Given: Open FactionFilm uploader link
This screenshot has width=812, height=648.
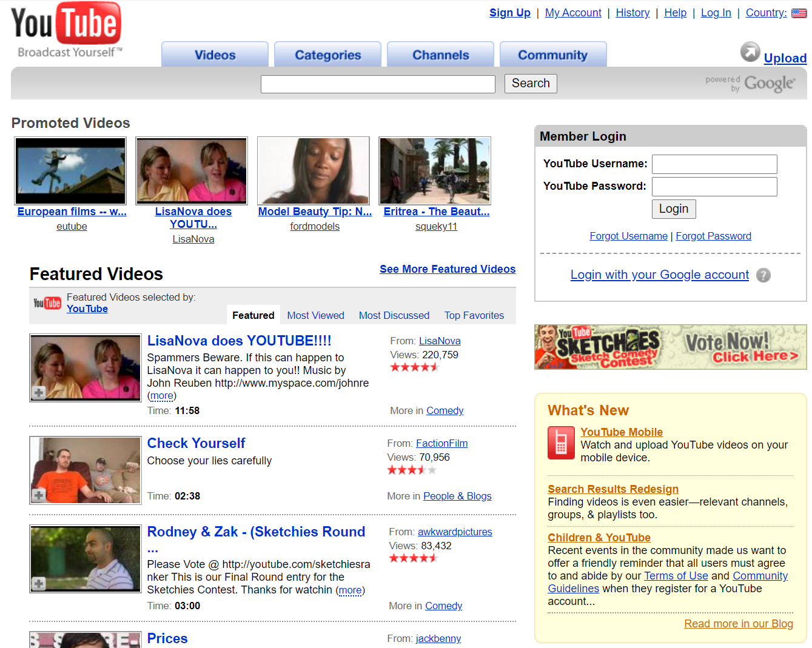Looking at the screenshot, I should (x=441, y=444).
